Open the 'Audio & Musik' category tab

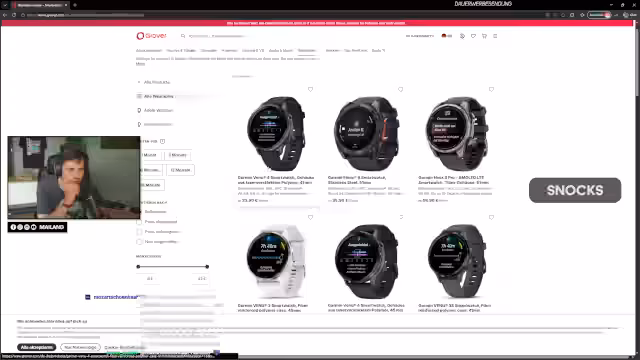pyautogui.click(x=281, y=51)
